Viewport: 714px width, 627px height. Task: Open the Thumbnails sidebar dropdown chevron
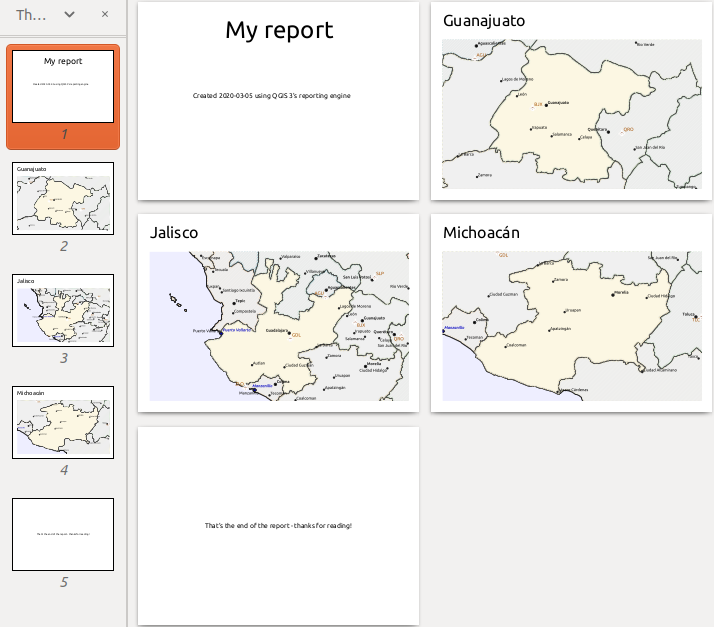pos(69,15)
